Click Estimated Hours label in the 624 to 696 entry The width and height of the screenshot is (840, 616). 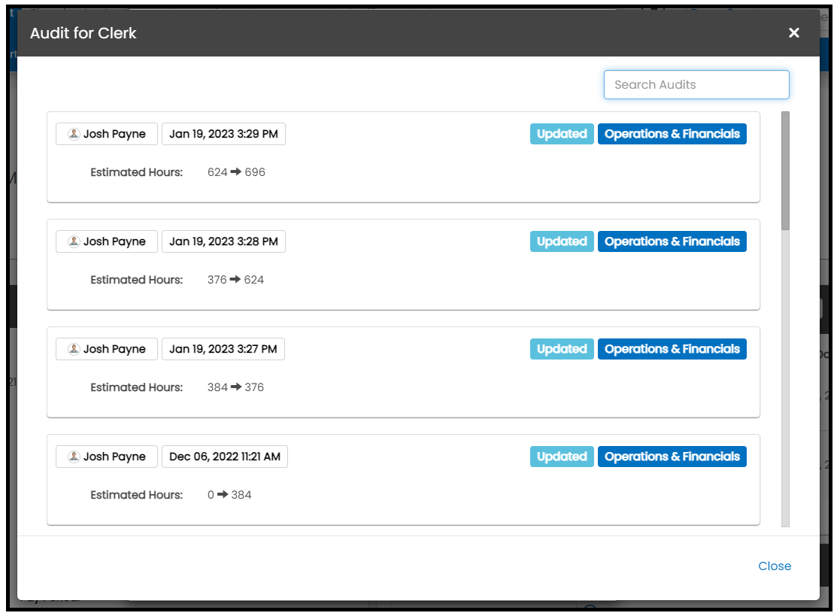point(137,172)
